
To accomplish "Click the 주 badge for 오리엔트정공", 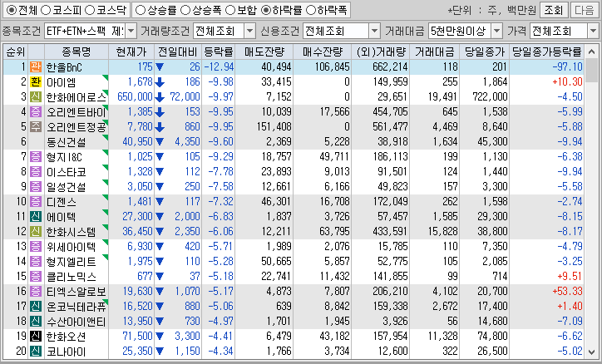I will [x=36, y=127].
